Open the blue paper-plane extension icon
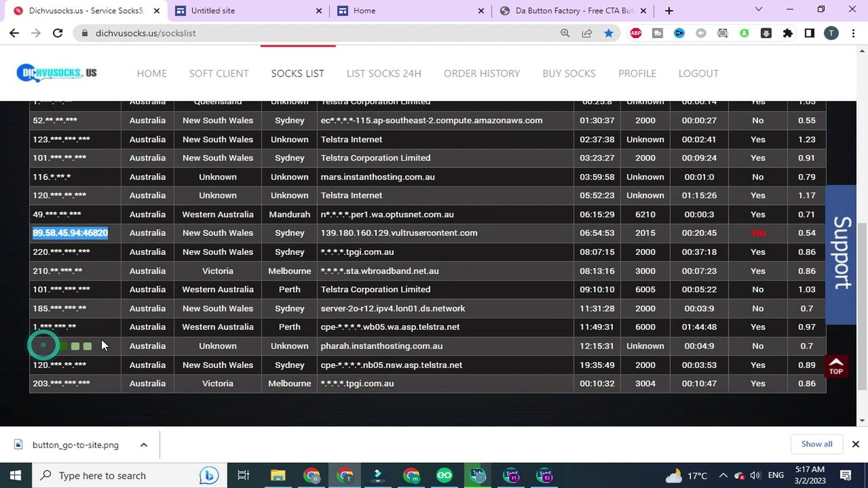The width and height of the screenshot is (868, 488). [x=679, y=33]
